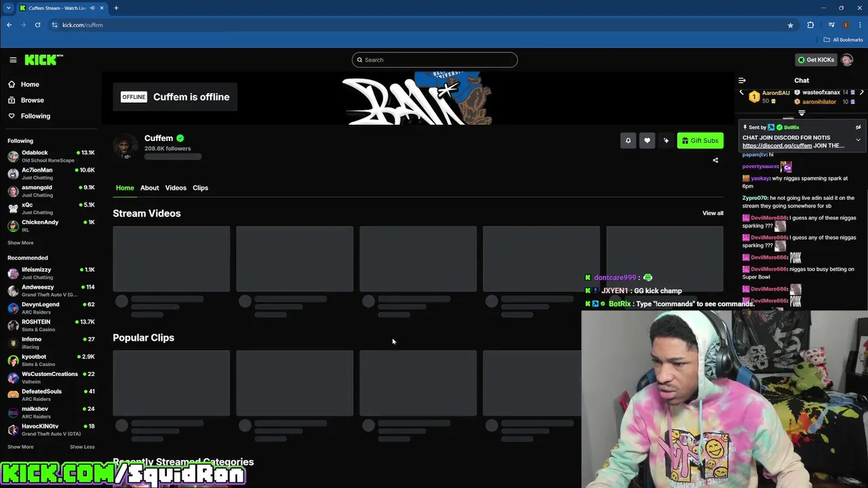
Task: Click address bar URL kick.com/cuffem
Action: 83,25
